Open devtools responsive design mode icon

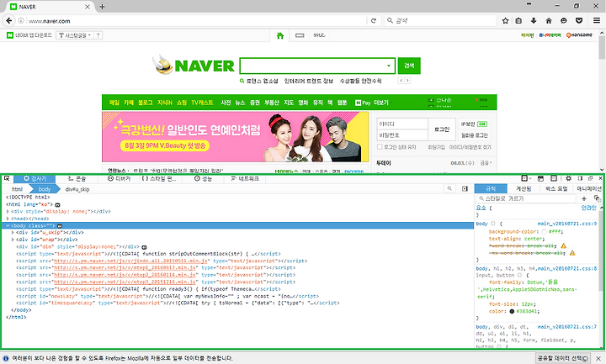pos(524,178)
